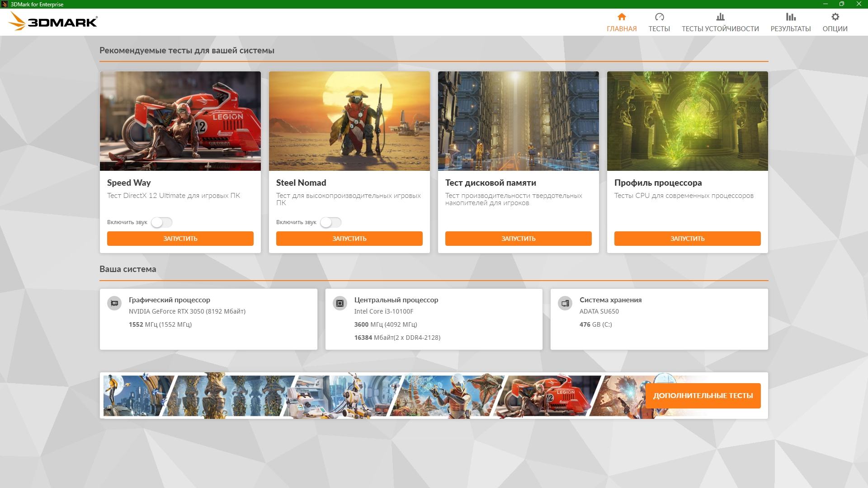Click the Stress Tests bar chart icon
The width and height of the screenshot is (868, 488).
pyautogui.click(x=720, y=17)
